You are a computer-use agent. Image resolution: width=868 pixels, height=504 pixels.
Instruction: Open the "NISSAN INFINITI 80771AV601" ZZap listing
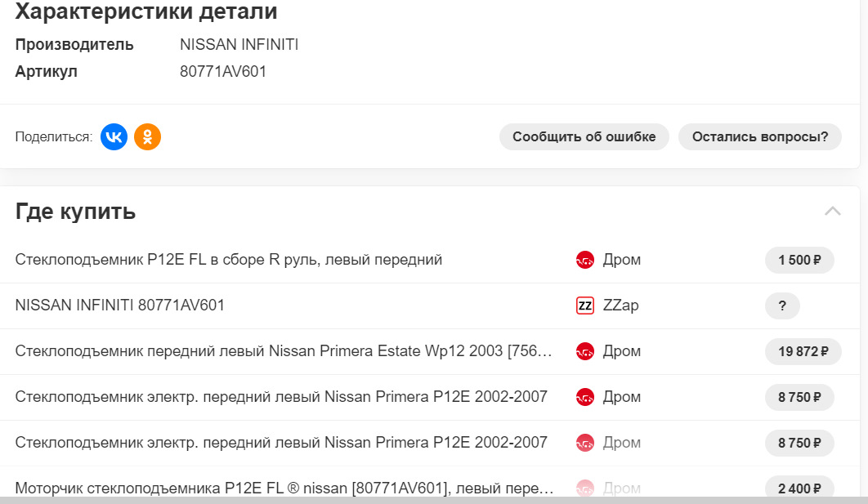[x=120, y=306]
